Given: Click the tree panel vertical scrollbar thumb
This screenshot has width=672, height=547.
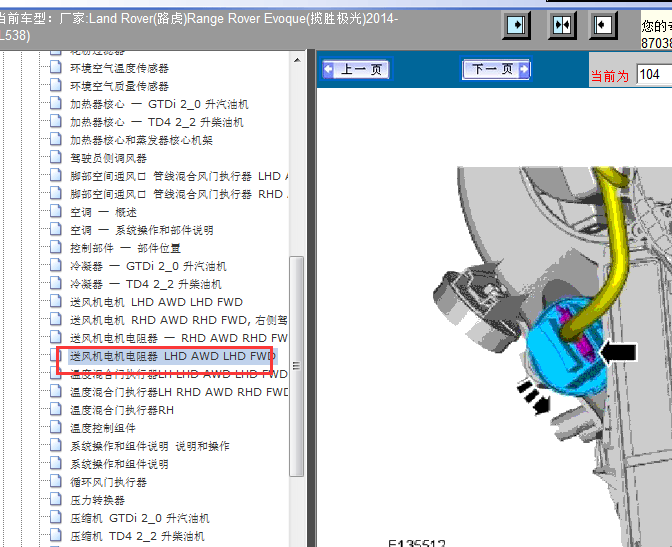Looking at the screenshot, I should pyautogui.click(x=296, y=366).
